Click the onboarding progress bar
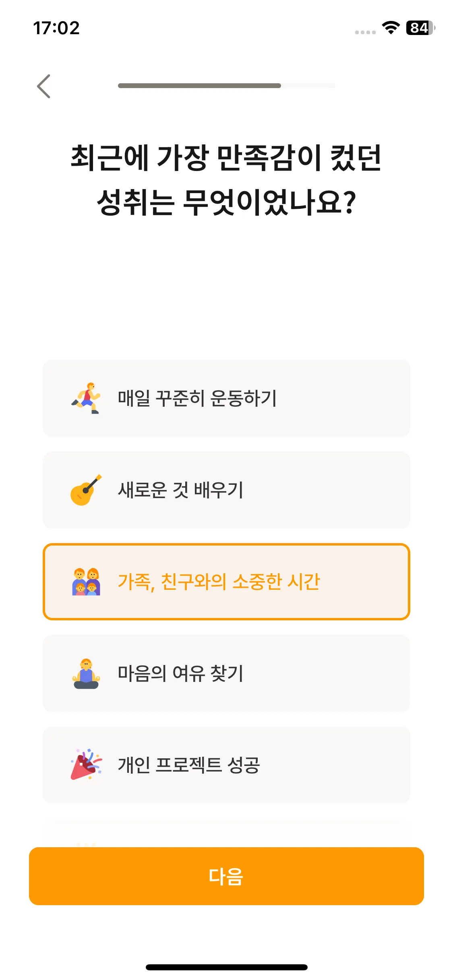 [x=226, y=86]
